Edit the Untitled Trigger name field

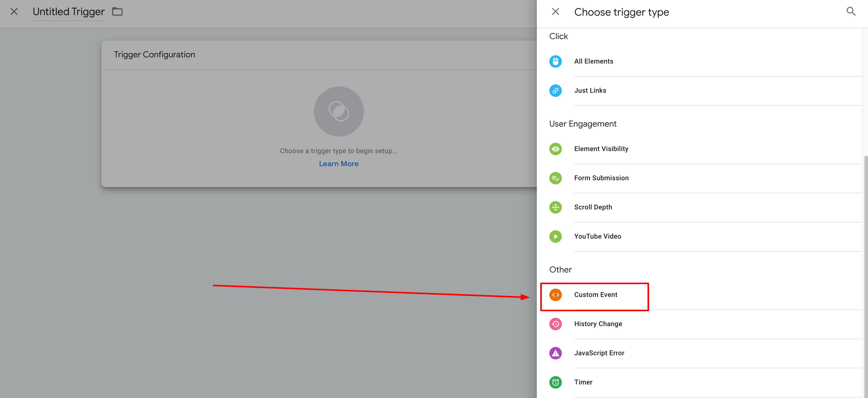click(68, 12)
